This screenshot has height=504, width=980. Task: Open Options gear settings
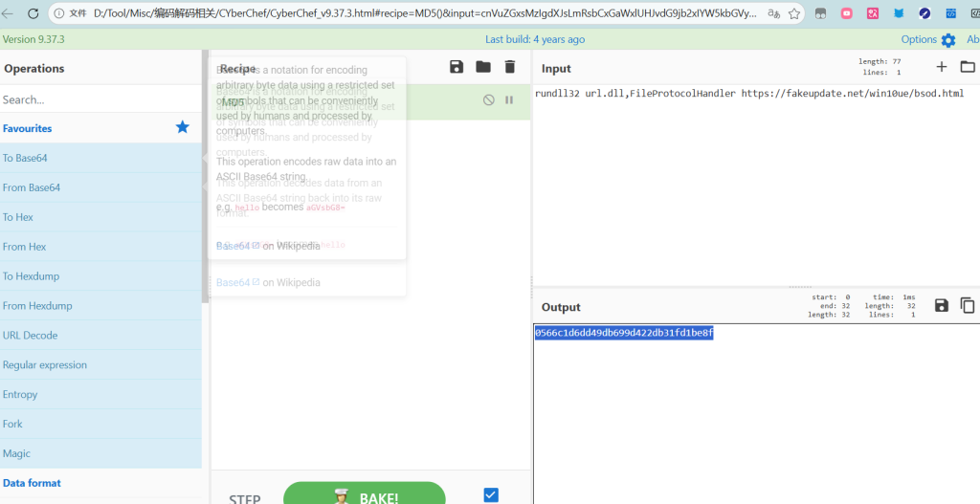coord(947,40)
